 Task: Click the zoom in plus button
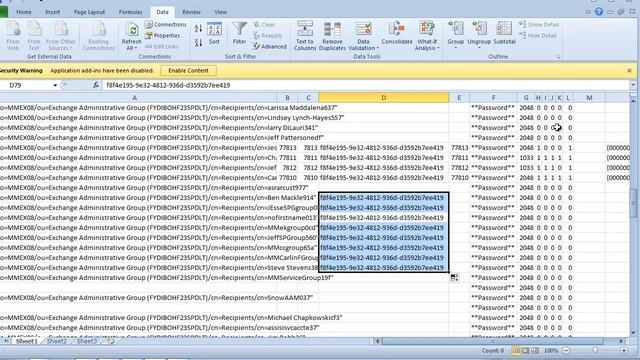(x=624, y=351)
